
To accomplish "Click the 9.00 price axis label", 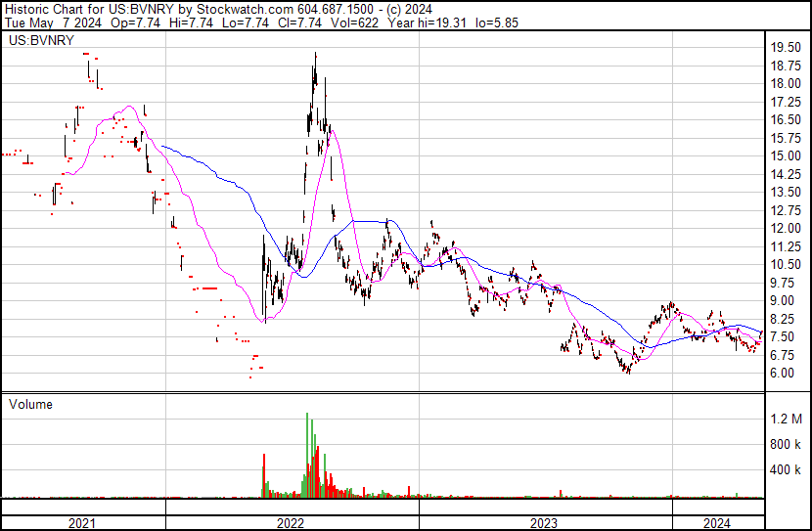I will tap(785, 300).
